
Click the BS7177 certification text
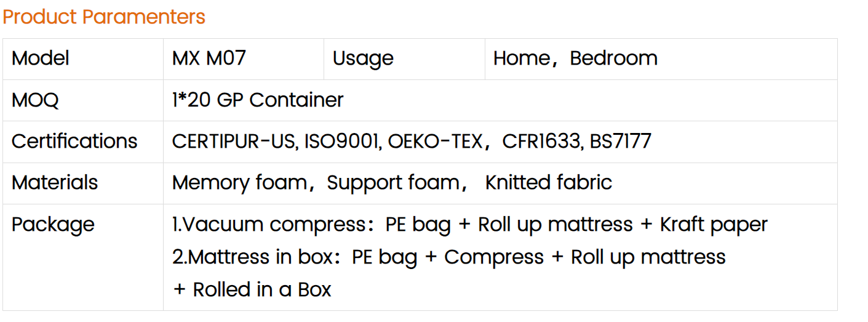[620, 142]
